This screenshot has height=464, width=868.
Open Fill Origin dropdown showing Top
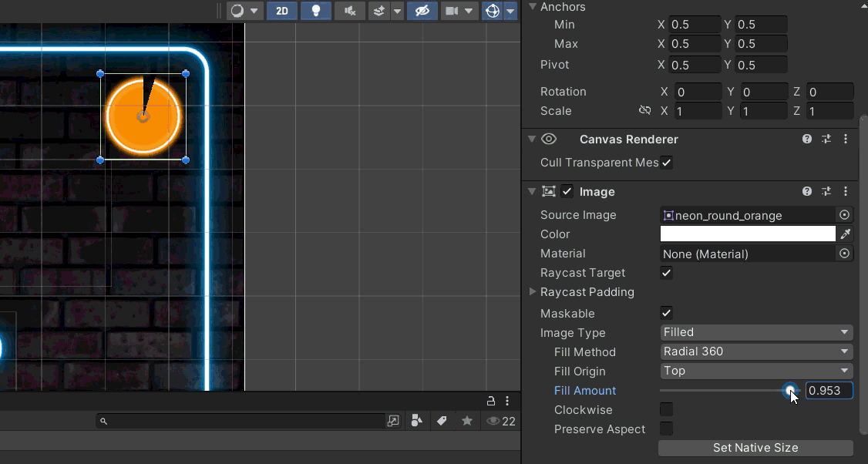coord(756,371)
